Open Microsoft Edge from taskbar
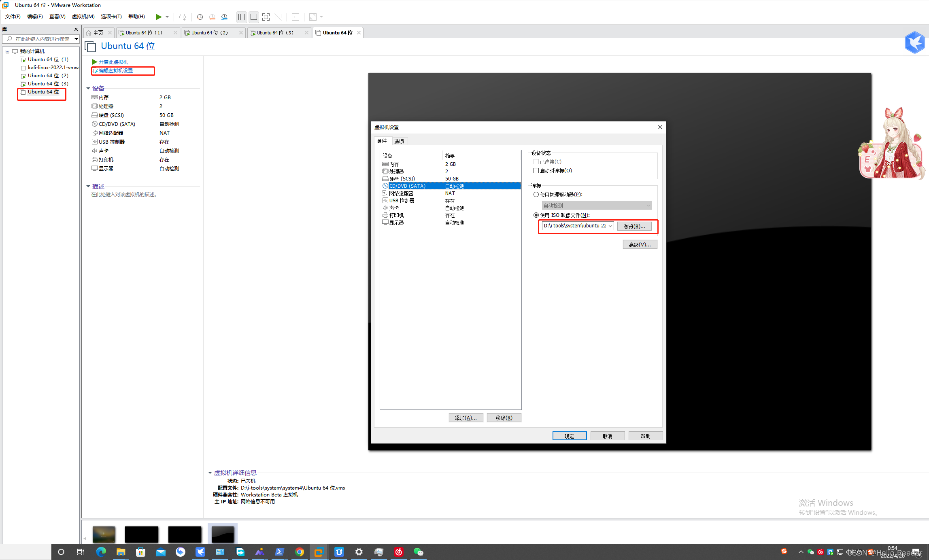The height and width of the screenshot is (560, 929). (x=101, y=552)
